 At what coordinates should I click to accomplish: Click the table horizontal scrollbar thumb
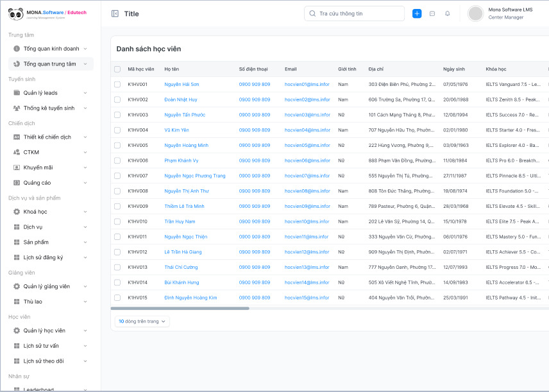[x=180, y=309]
